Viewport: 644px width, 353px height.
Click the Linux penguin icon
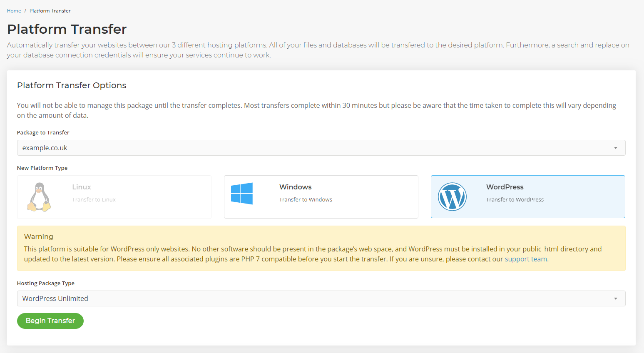(x=39, y=197)
